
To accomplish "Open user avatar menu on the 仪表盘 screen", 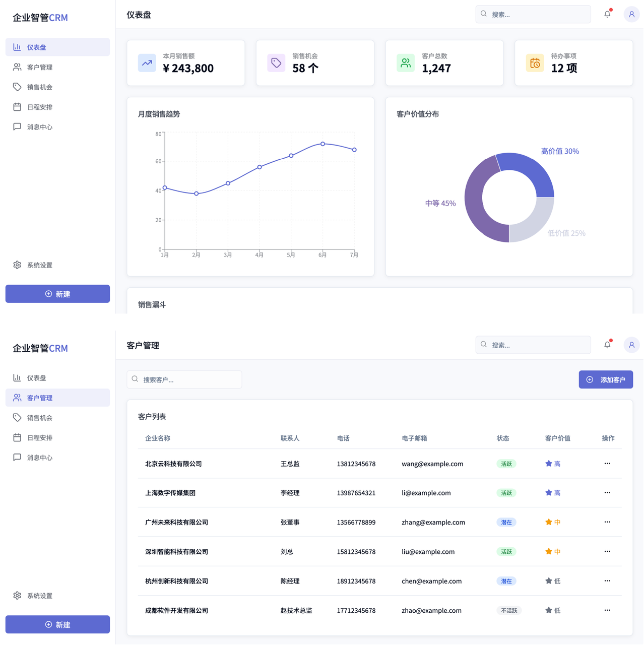I will (x=631, y=14).
